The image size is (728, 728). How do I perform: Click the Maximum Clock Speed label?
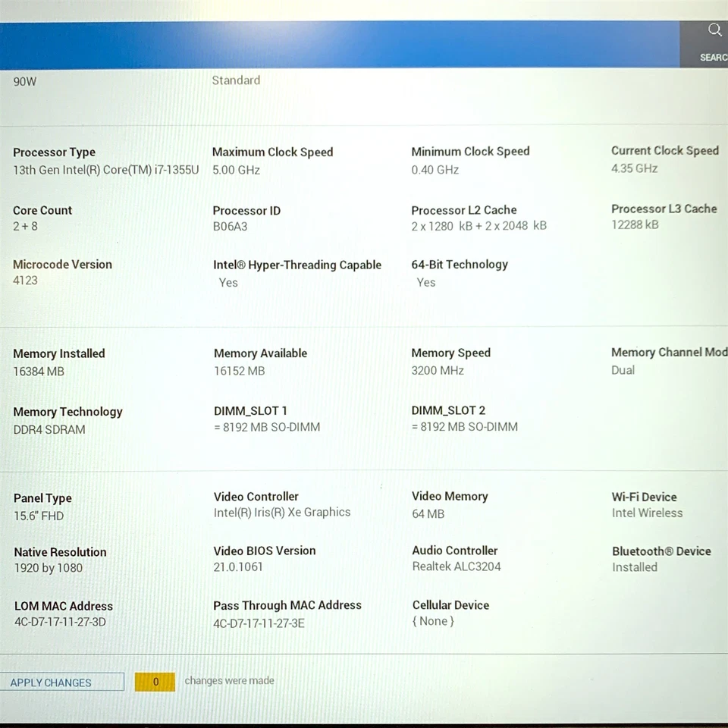[272, 152]
